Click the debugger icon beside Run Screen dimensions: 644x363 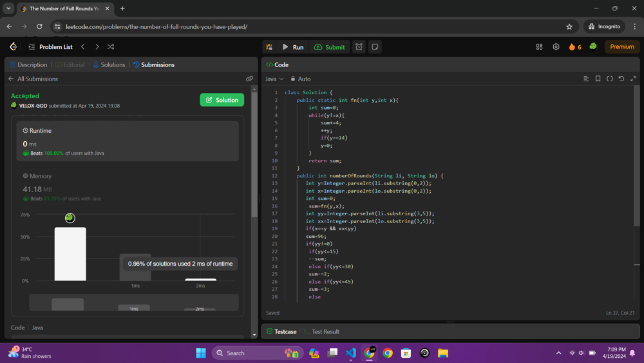[269, 47]
